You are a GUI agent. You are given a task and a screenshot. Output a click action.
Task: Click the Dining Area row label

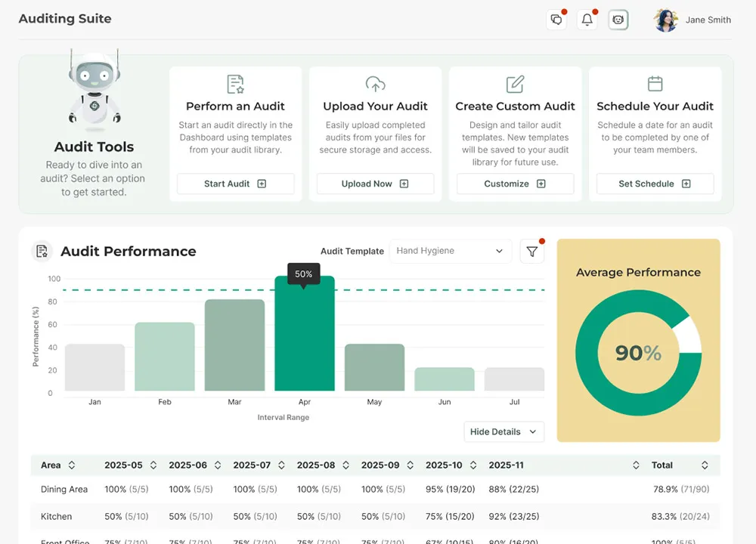click(x=64, y=489)
